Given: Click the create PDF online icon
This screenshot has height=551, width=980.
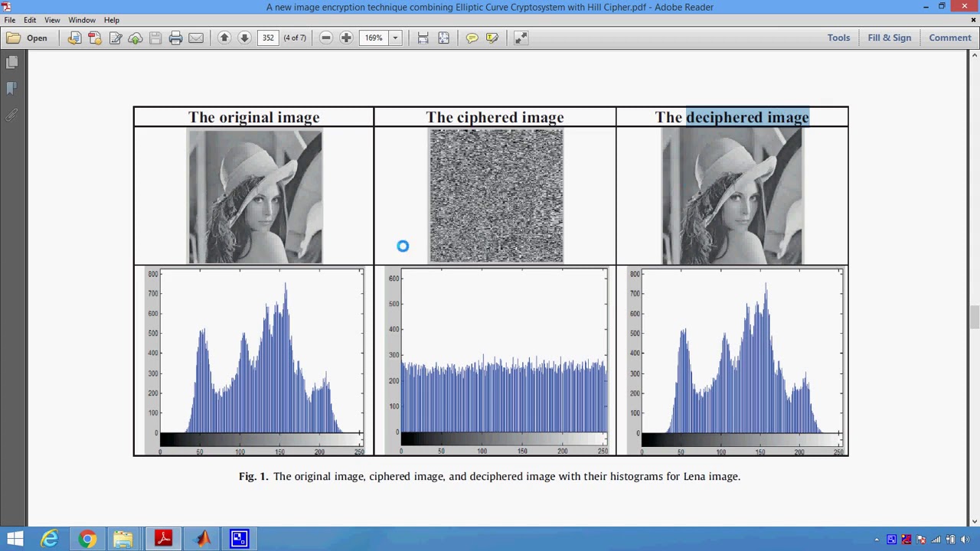Looking at the screenshot, I should pos(95,37).
